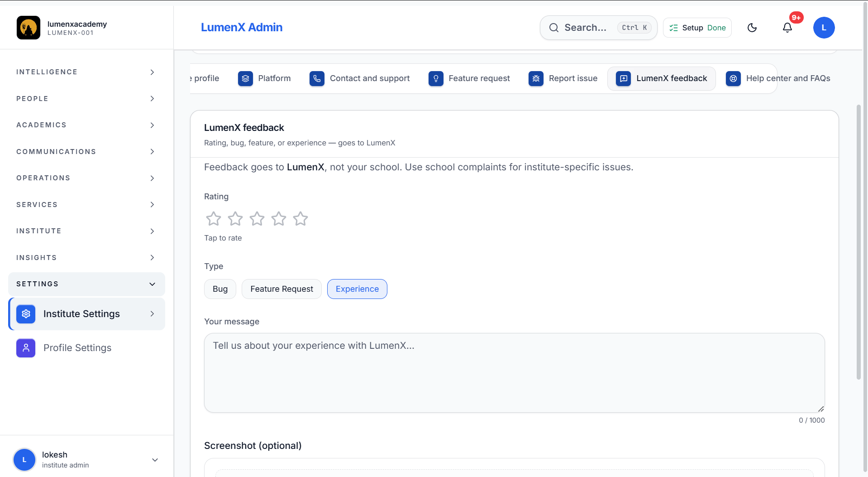Click the LumenX feedback message icon
Viewport: 868px width, 477px height.
623,78
